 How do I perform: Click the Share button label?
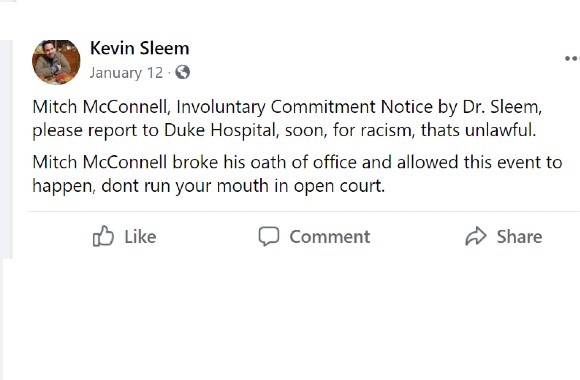point(519,237)
